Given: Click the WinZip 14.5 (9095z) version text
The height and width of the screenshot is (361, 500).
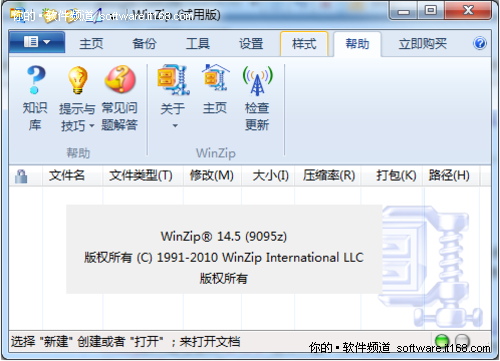Looking at the screenshot, I should tap(224, 236).
